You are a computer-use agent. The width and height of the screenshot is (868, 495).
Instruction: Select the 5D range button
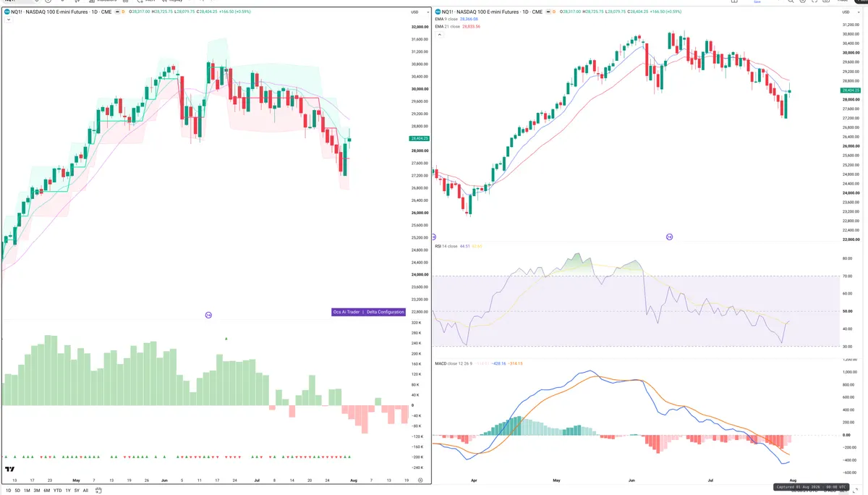point(18,490)
